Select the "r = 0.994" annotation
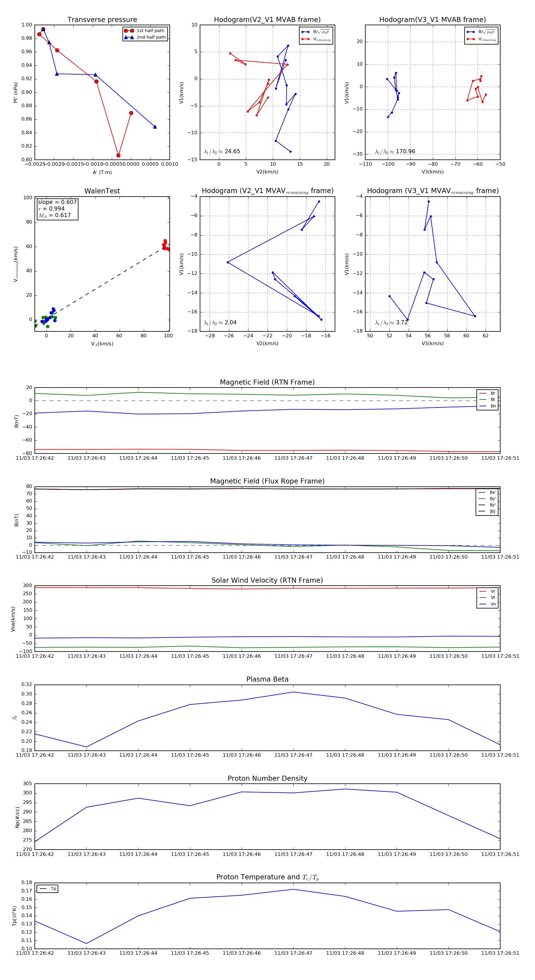 pos(51,208)
